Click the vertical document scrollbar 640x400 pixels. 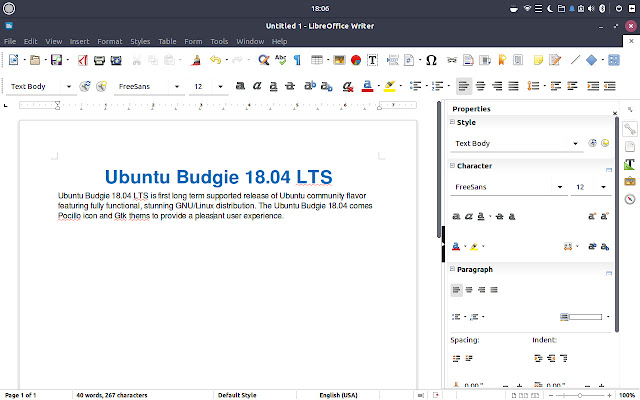click(x=439, y=169)
